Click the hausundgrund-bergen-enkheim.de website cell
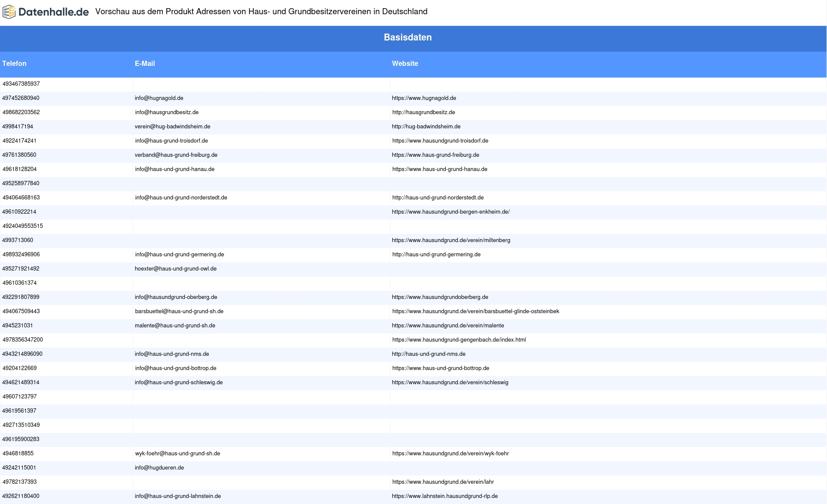This screenshot has height=504, width=827. click(x=451, y=212)
